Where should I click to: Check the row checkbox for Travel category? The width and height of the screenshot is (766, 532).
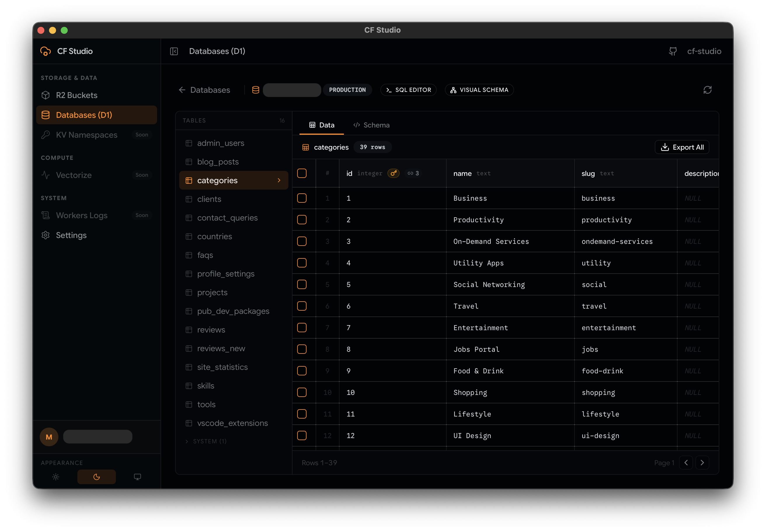coord(302,306)
